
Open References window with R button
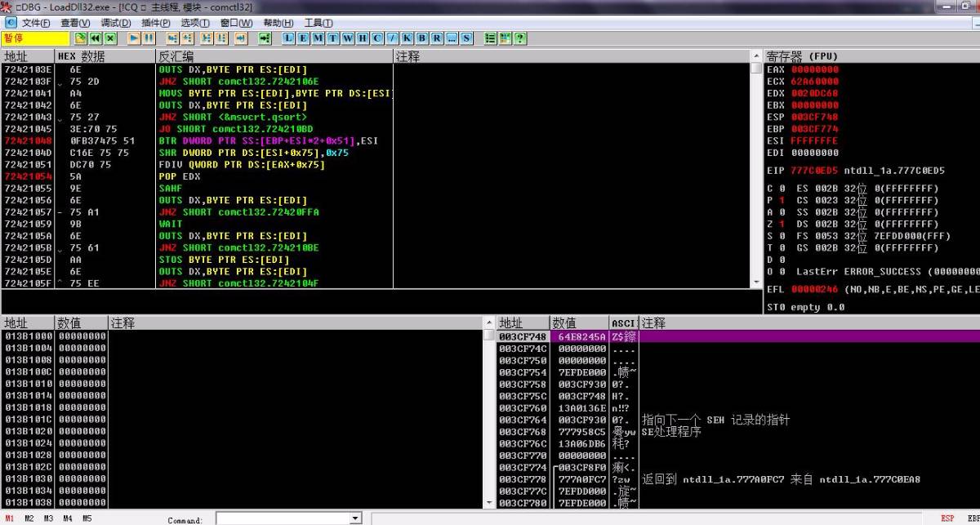click(436, 38)
